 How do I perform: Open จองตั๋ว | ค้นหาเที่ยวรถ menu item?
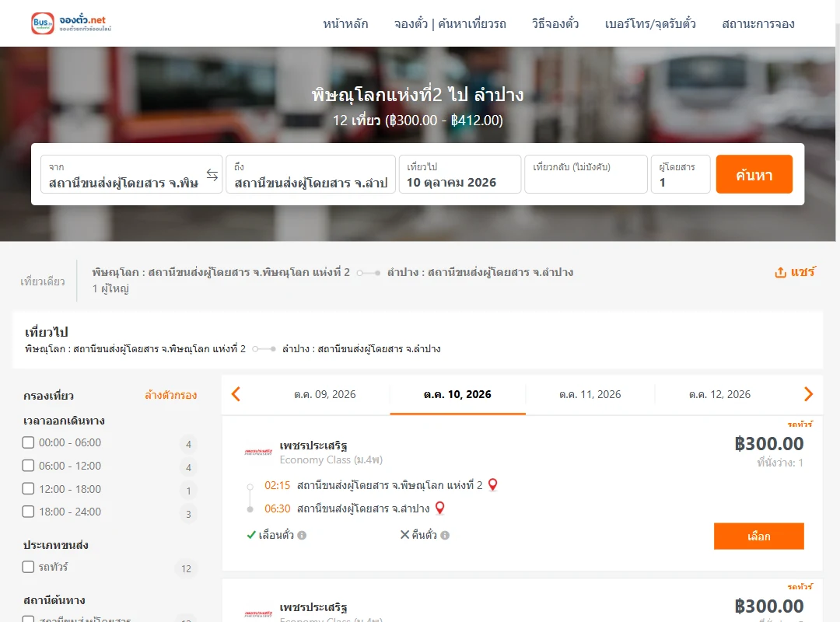[450, 23]
